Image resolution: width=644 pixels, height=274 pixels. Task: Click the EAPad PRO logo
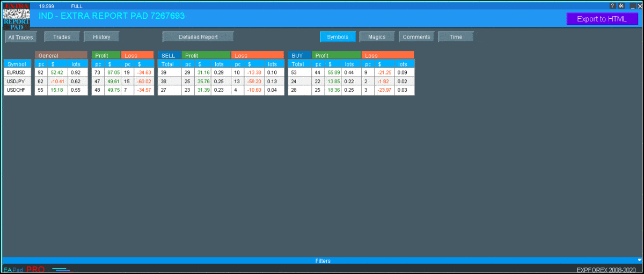click(x=24, y=269)
